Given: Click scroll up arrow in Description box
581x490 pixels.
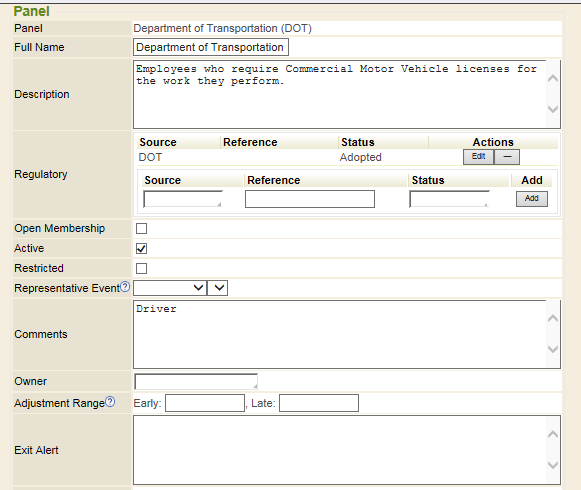Looking at the screenshot, I should coord(553,78).
